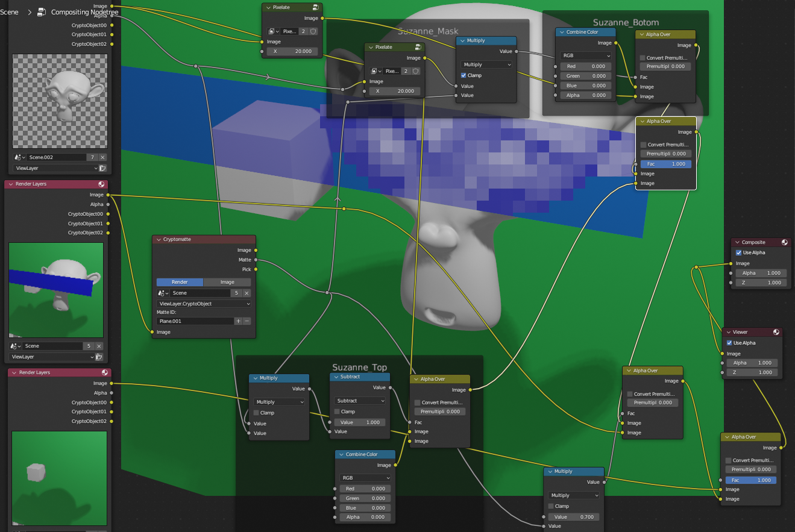Open scene browser icon in the Render Layers node with the blue-bar preview
The height and width of the screenshot is (532, 795).
coord(14,346)
